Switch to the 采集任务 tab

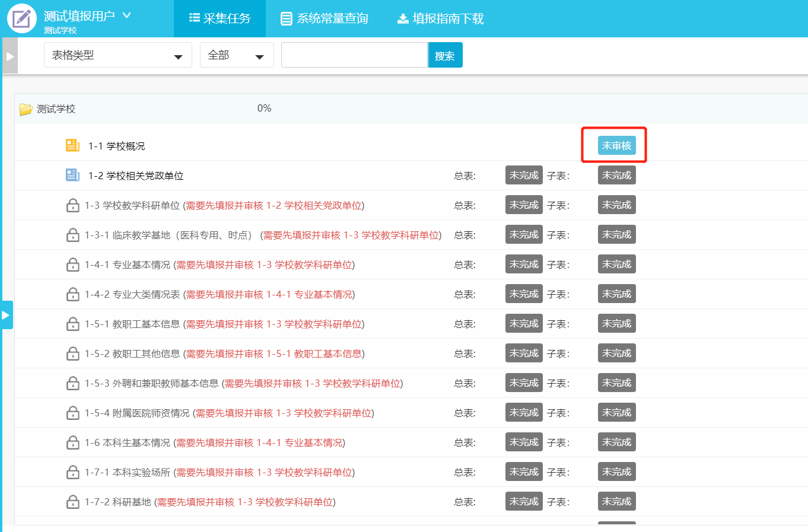click(220, 18)
